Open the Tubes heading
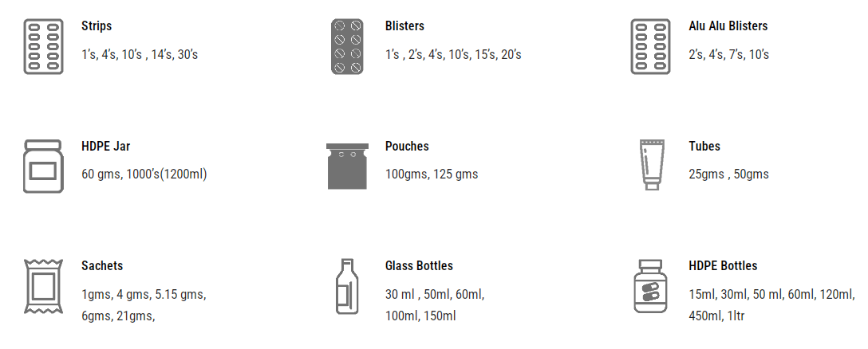 click(x=704, y=147)
